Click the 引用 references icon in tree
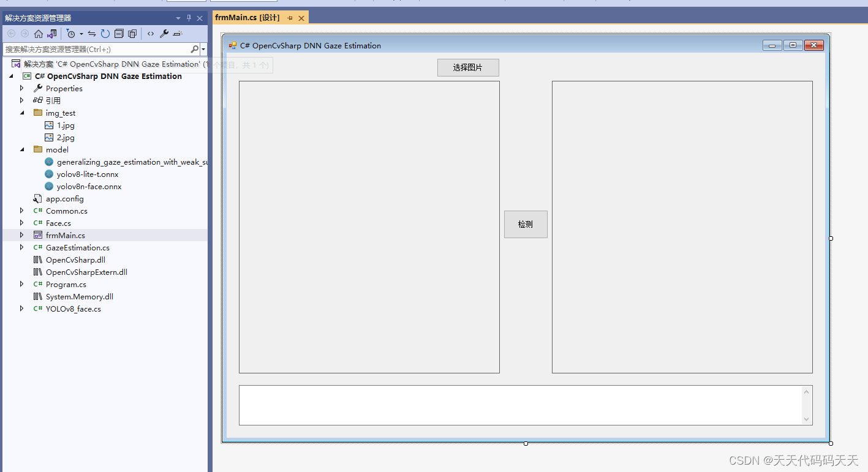The image size is (868, 472). point(38,100)
